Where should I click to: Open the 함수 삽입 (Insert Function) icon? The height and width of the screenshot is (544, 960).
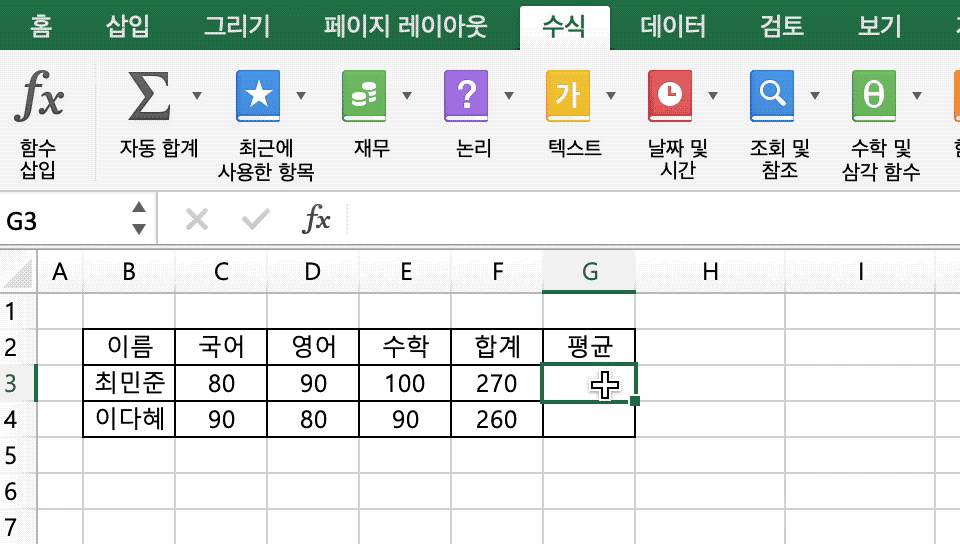39,94
